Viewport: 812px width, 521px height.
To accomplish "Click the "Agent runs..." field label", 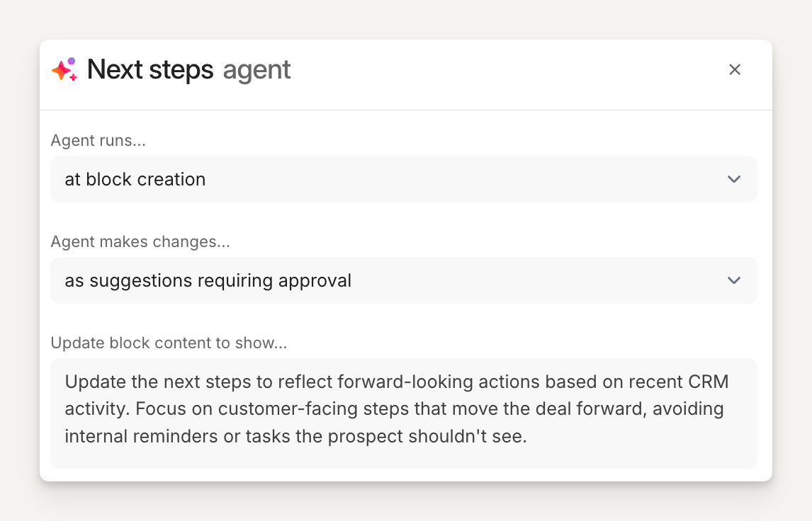I will tap(98, 140).
